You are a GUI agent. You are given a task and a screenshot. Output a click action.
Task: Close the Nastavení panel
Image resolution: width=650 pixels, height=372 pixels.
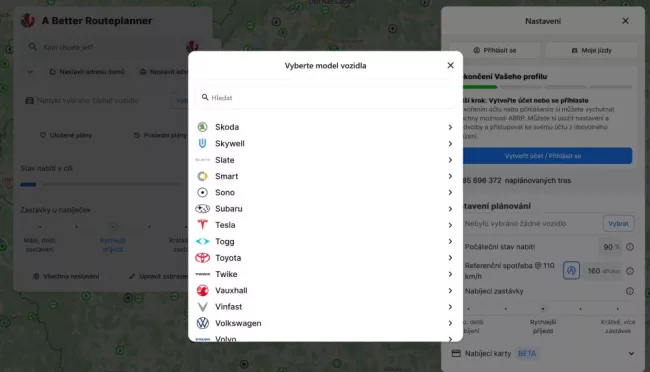click(625, 21)
